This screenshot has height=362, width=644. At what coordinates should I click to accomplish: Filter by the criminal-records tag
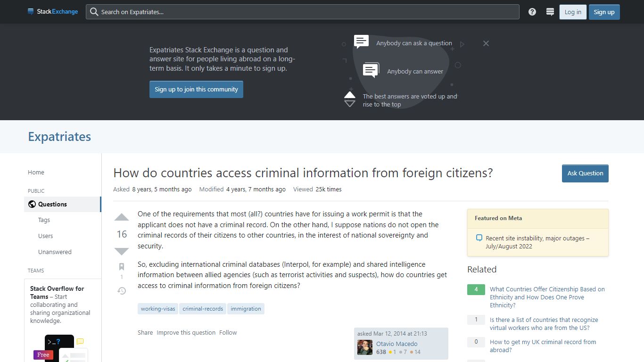pyautogui.click(x=203, y=309)
